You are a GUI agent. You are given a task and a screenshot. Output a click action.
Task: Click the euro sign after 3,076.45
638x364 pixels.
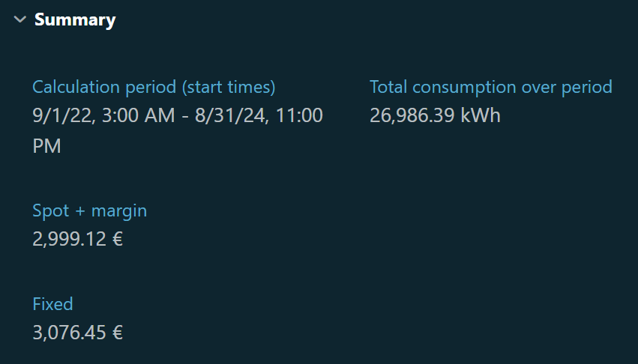pos(116,333)
